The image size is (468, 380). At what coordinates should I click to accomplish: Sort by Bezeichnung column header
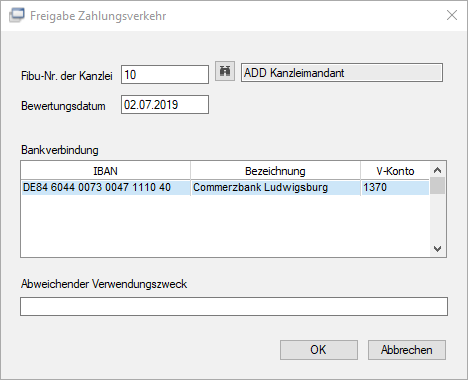[x=275, y=171]
